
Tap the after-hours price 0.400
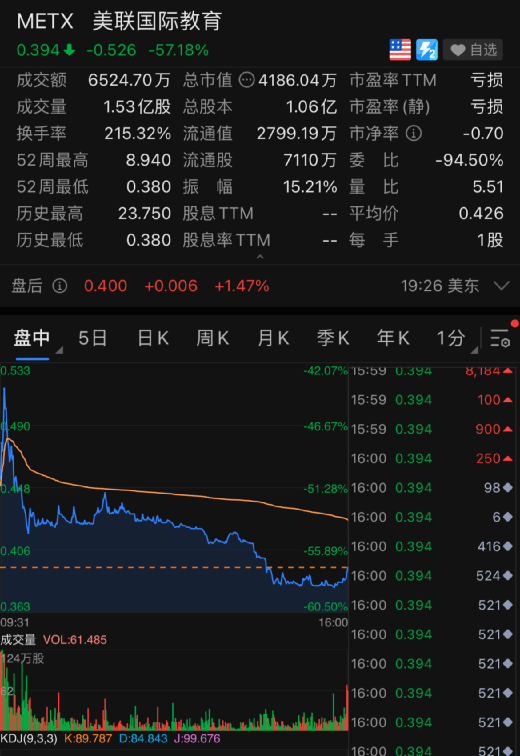(x=106, y=286)
